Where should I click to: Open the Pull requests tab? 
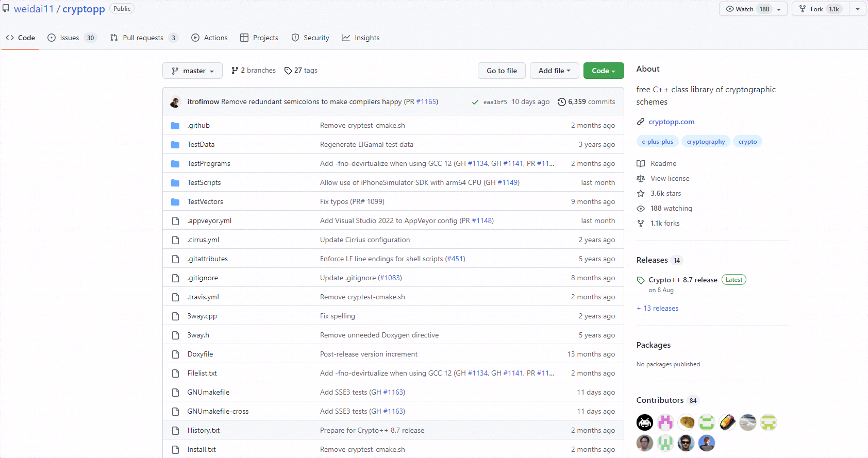(x=144, y=38)
